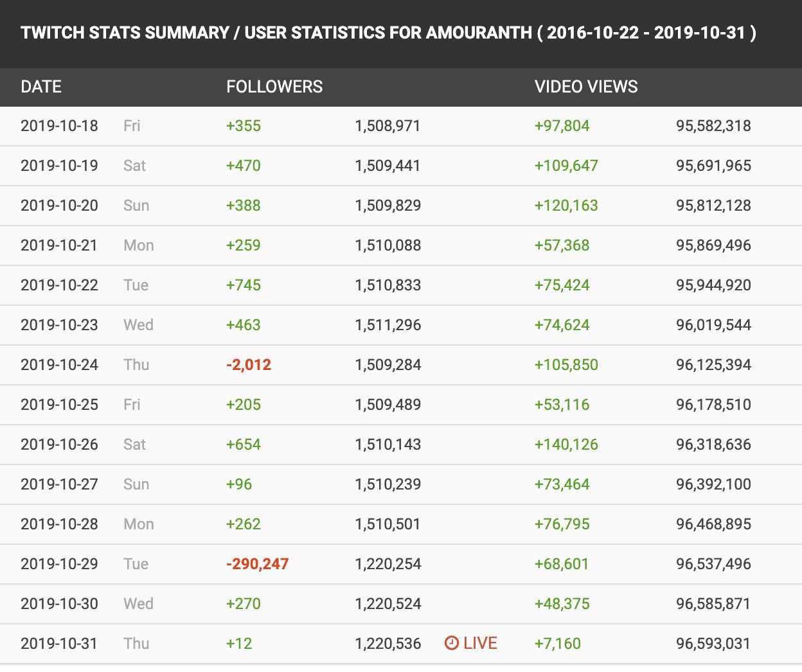The image size is (802, 672).
Task: Click the 1,508,971 follower total
Action: 388,126
